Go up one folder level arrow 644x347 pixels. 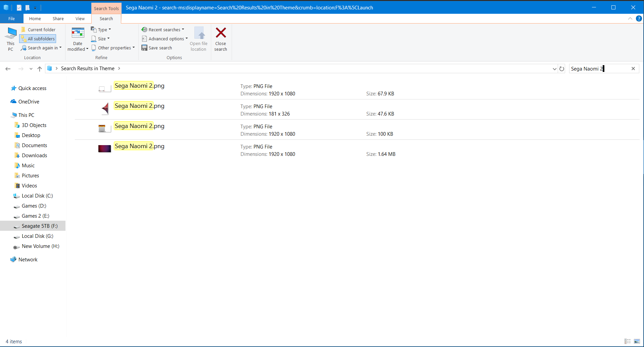40,69
